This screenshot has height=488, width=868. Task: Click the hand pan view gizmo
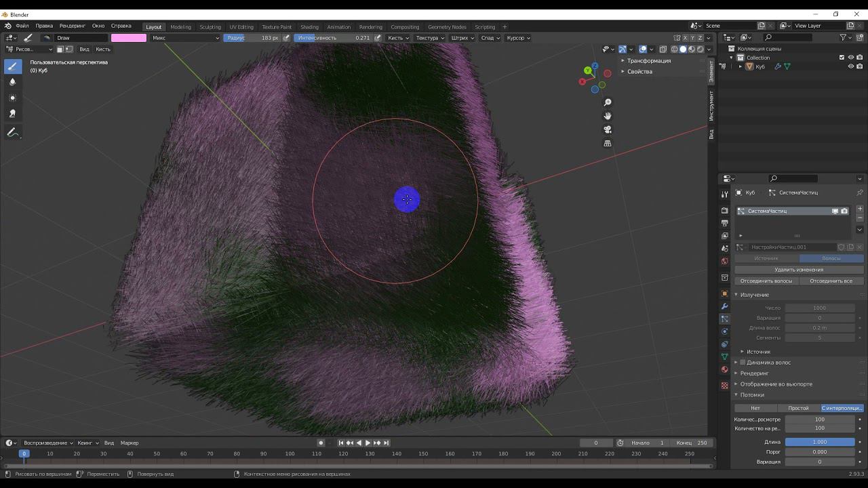pyautogui.click(x=608, y=116)
